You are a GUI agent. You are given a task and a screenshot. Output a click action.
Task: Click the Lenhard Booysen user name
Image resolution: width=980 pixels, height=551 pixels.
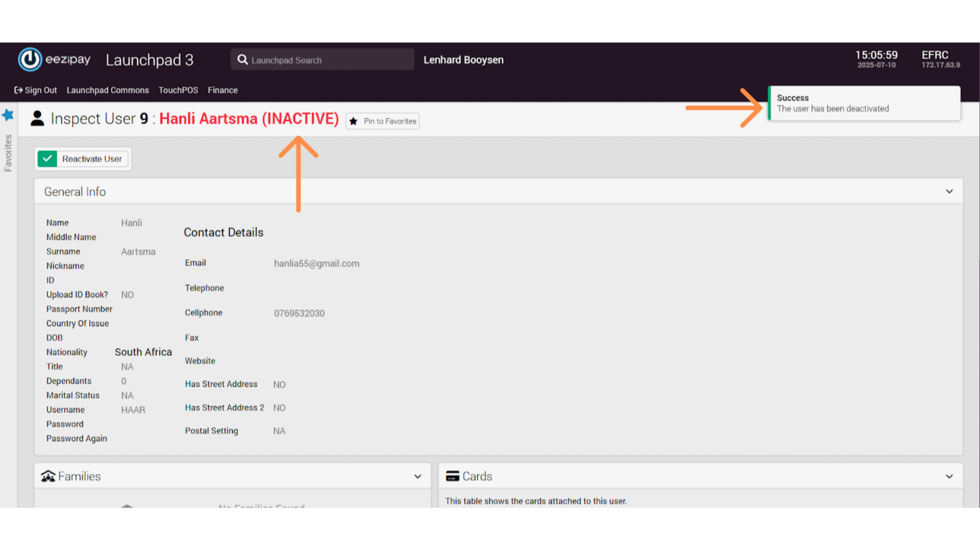463,60
